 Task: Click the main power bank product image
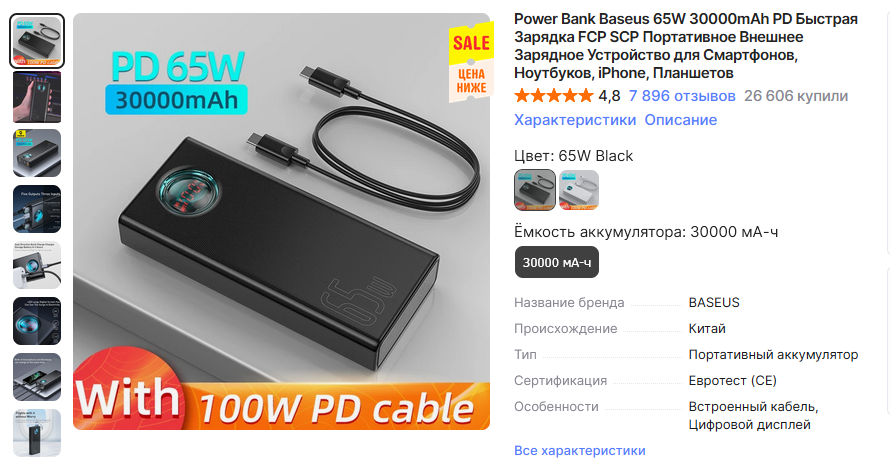coord(282,221)
